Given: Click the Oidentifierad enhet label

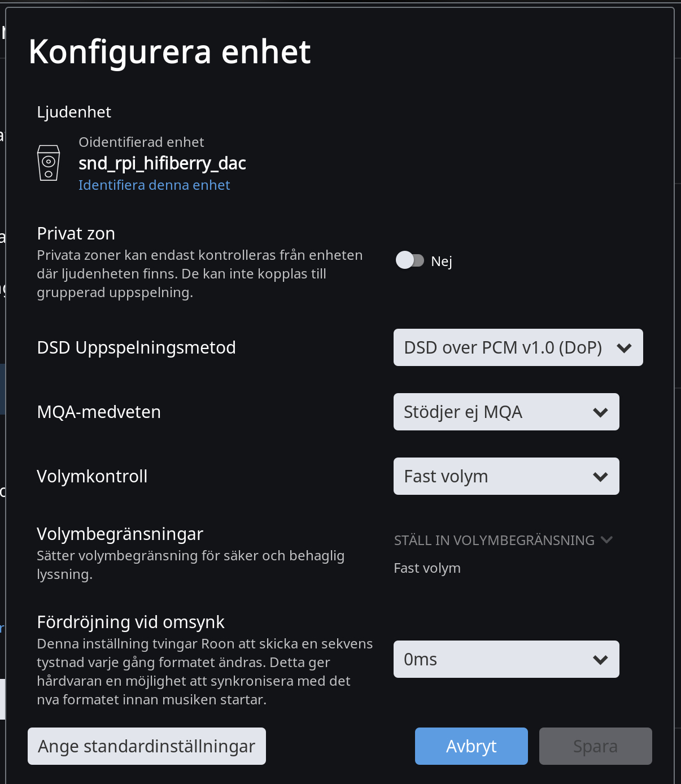Looking at the screenshot, I should (141, 142).
